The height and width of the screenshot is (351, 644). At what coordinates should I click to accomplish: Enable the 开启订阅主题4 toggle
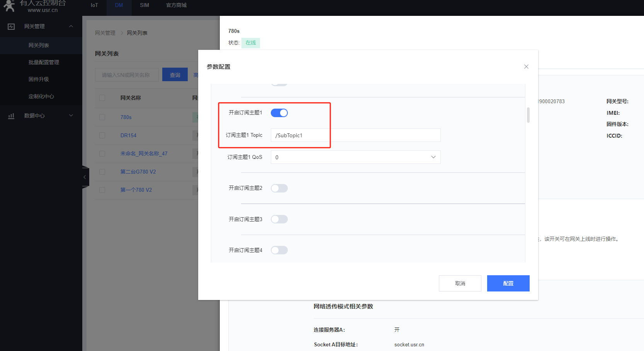(x=279, y=250)
